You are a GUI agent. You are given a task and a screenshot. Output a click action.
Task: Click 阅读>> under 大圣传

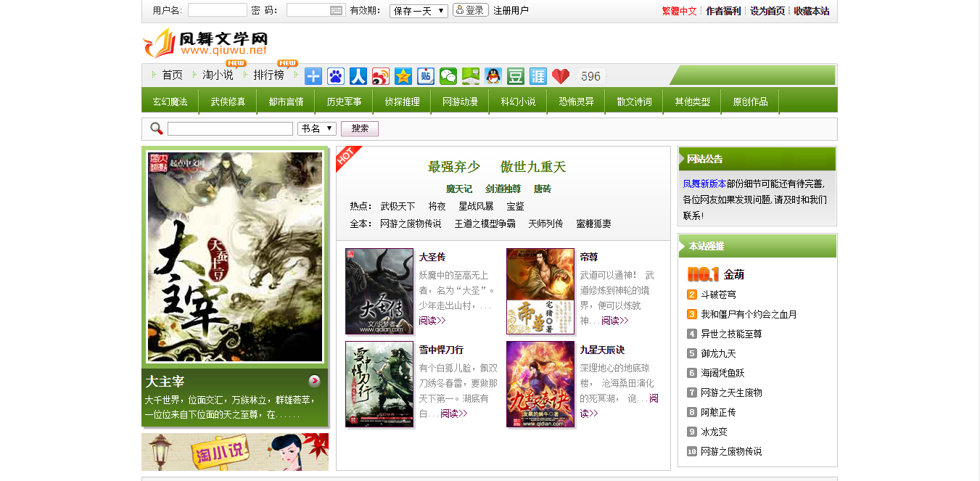tap(432, 321)
